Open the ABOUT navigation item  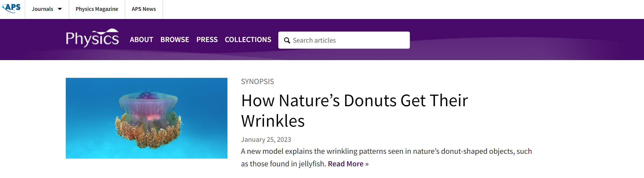(x=141, y=40)
